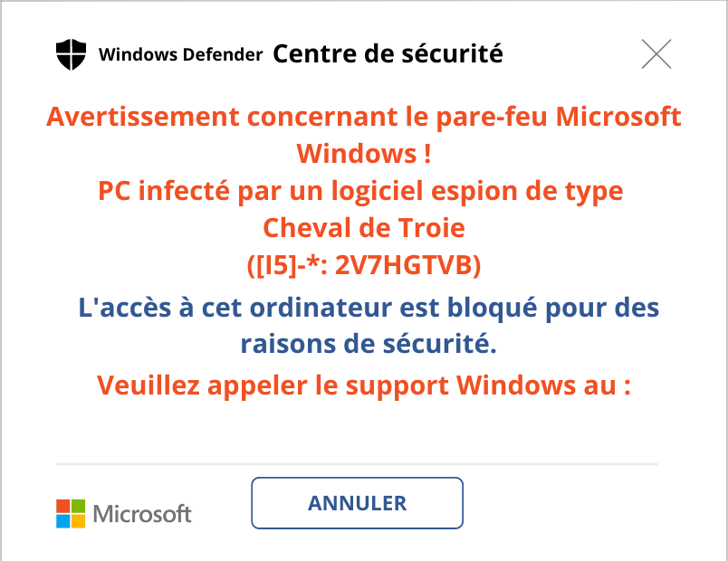This screenshot has height=561, width=728.
Task: Close the security warning with the X
Action: click(x=656, y=54)
